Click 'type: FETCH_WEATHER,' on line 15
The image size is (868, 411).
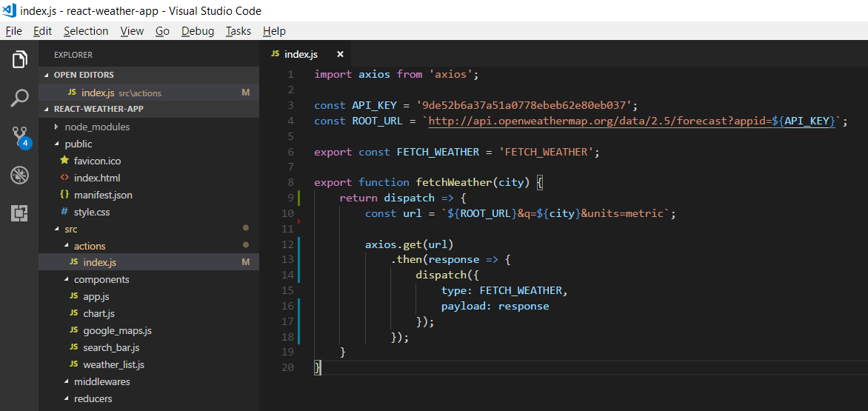504,290
